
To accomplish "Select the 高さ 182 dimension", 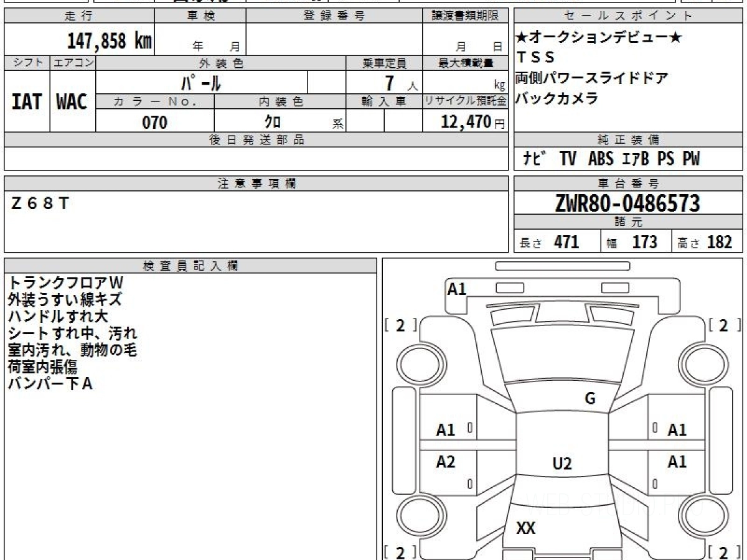I will pyautogui.click(x=705, y=242).
